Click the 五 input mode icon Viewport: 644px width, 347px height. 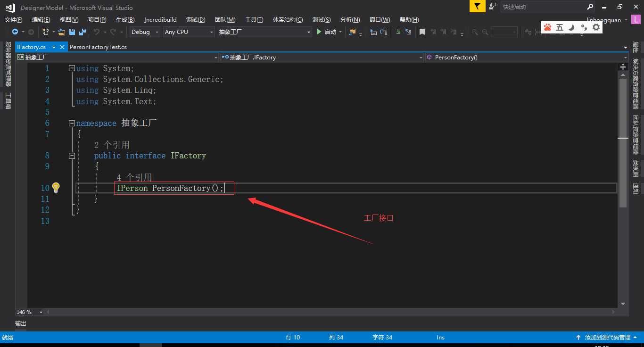tap(560, 27)
